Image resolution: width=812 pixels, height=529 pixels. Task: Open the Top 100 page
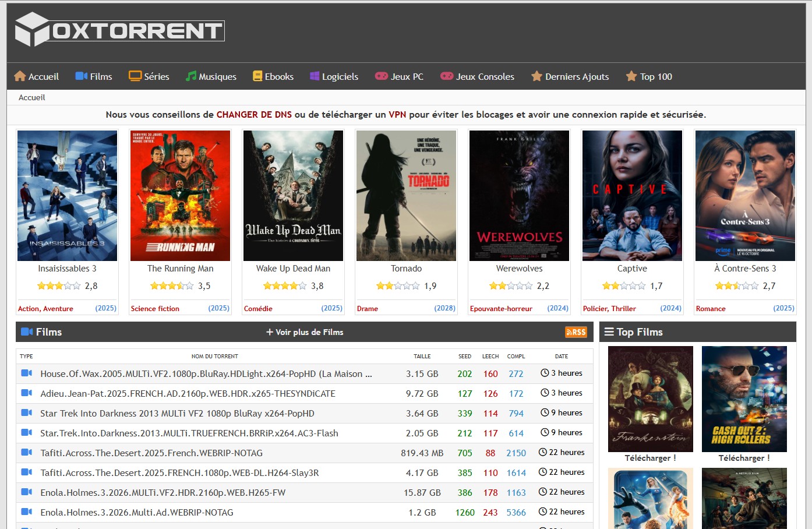click(x=649, y=76)
